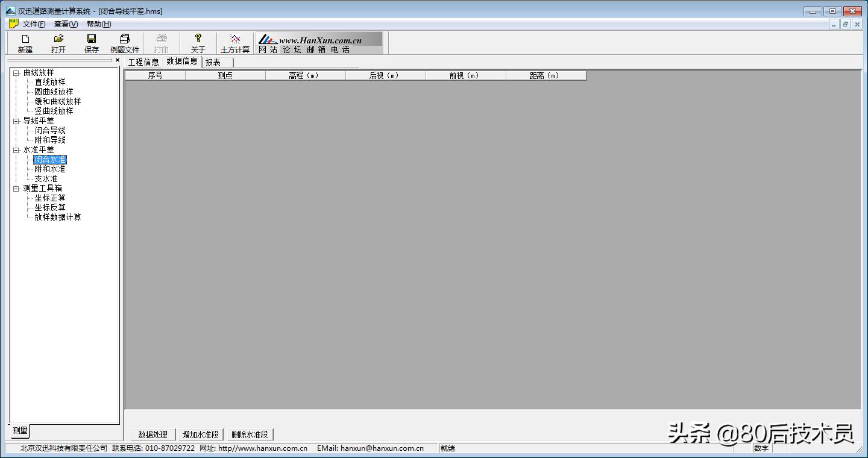Click the application icon in the title bar
Screen dimensions: 868x458
pyautogui.click(x=11, y=11)
